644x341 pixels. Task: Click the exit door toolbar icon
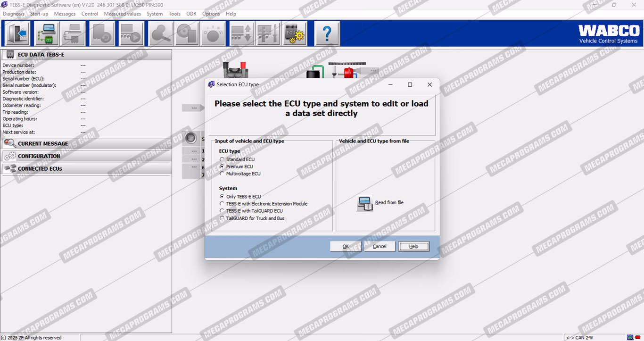click(x=18, y=33)
